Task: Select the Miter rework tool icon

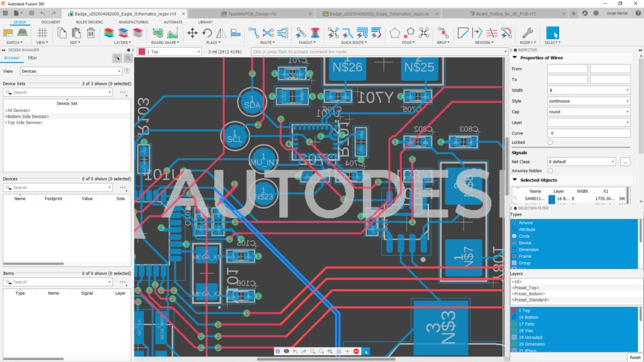Action: [x=463, y=33]
